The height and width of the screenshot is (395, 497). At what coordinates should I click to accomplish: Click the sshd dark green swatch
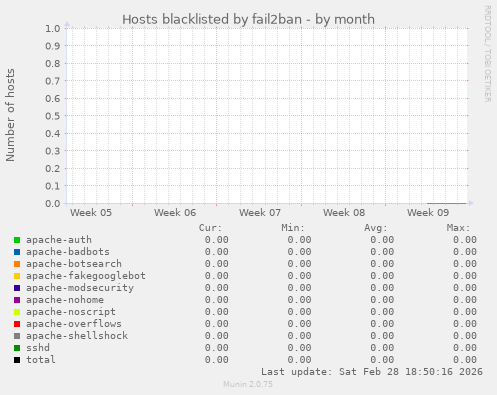point(17,348)
